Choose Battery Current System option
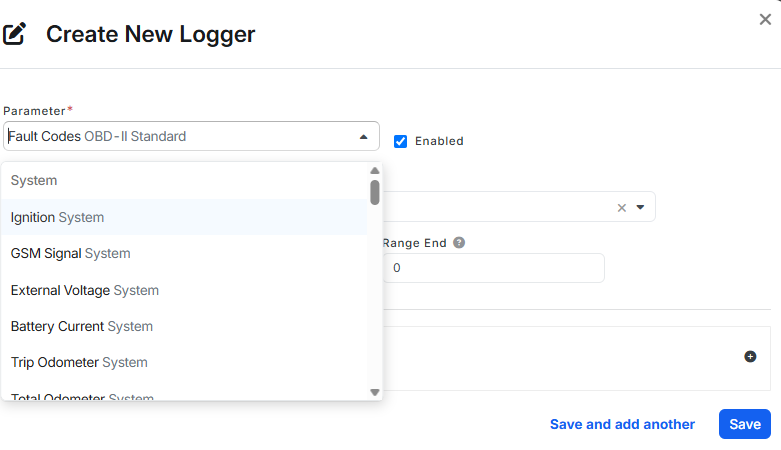The width and height of the screenshot is (781, 450). (184, 326)
